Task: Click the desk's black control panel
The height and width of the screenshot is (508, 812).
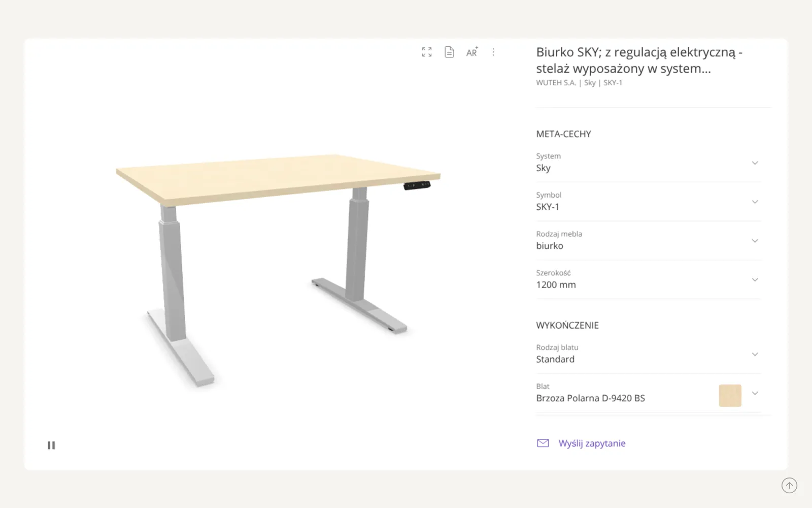Action: (x=417, y=185)
